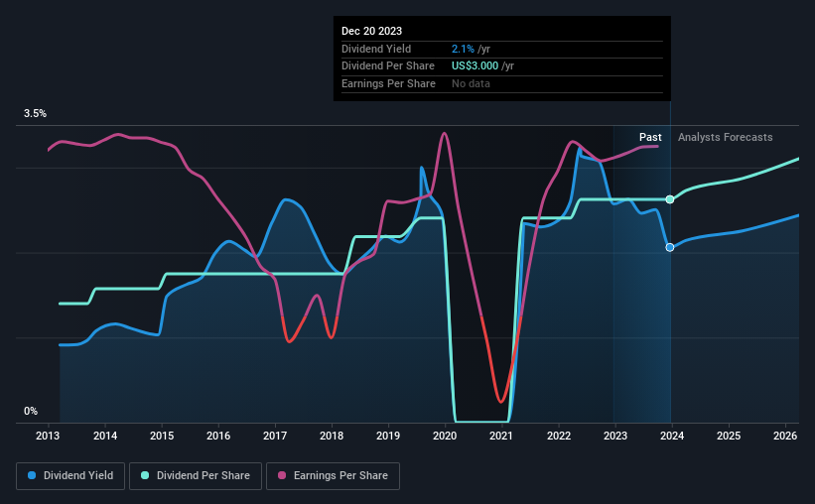Click the 2019 x-axis label
815x504 pixels.
point(388,436)
